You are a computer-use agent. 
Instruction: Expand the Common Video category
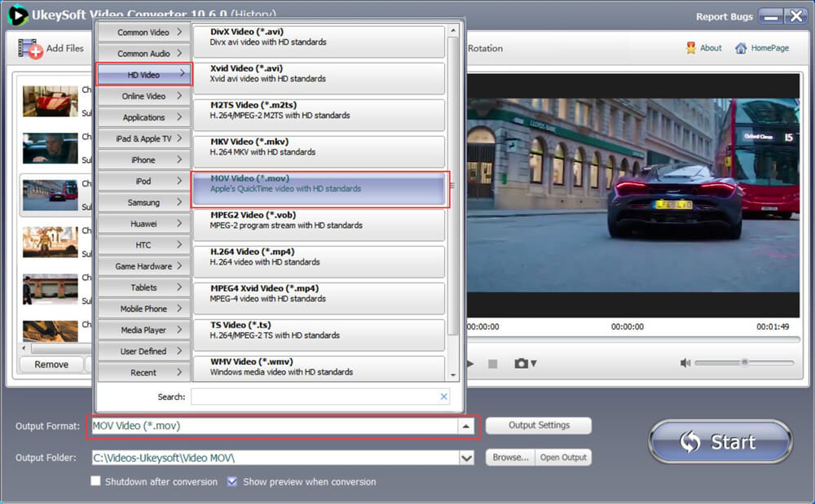click(x=144, y=33)
